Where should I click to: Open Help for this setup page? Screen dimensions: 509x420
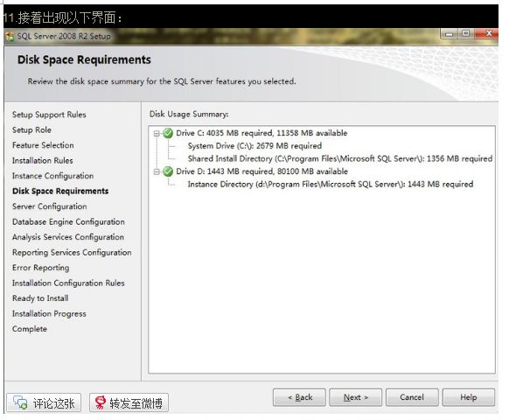pyautogui.click(x=469, y=397)
